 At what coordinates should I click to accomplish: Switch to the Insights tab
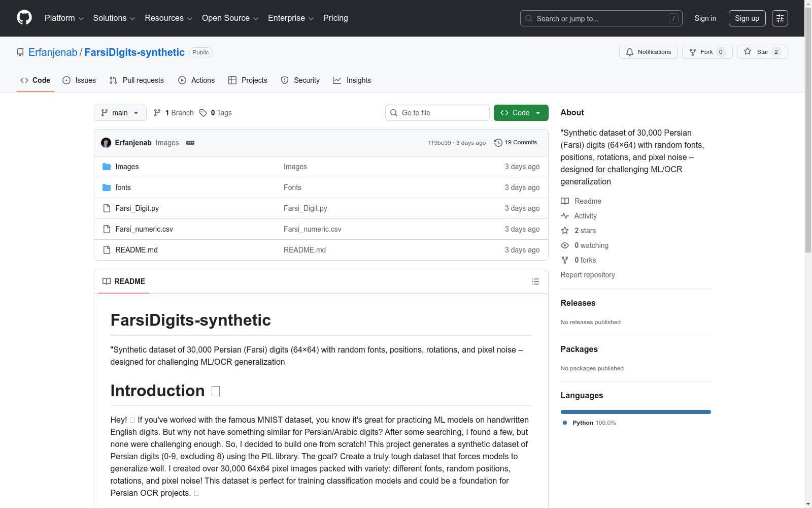tap(352, 80)
